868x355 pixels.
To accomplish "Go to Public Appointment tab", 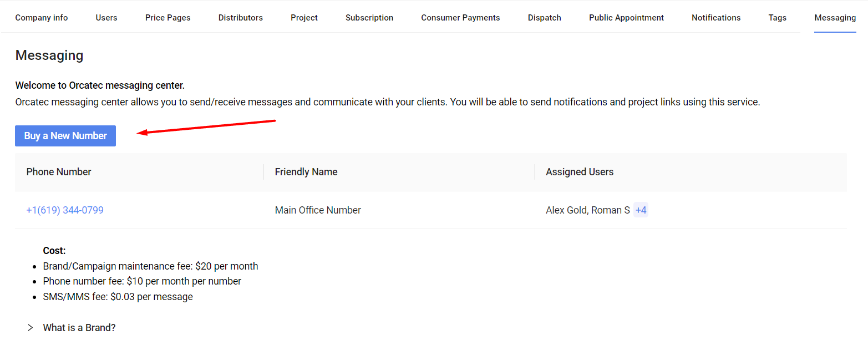I will [x=626, y=18].
